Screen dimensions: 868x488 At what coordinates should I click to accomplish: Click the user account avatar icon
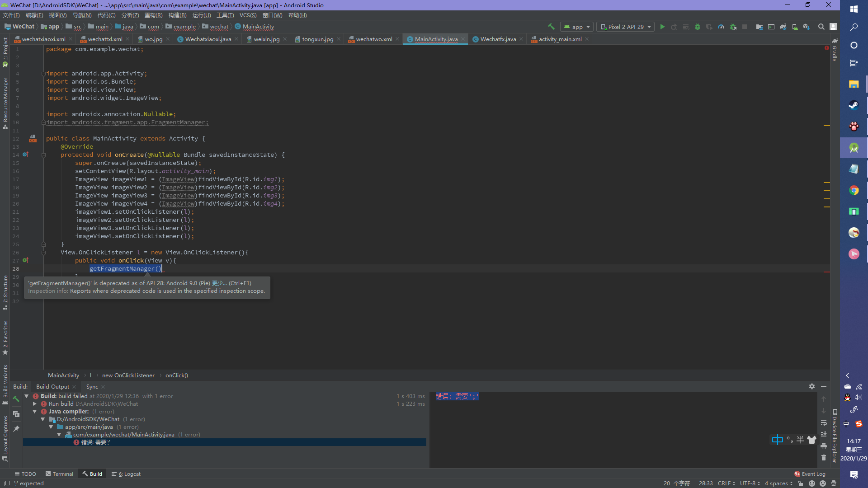tap(833, 27)
